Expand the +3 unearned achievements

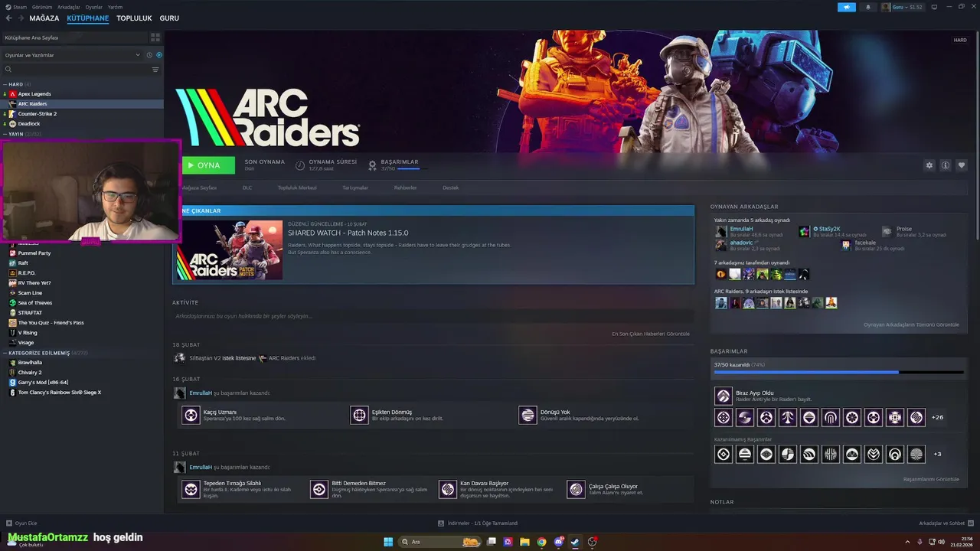(x=937, y=455)
